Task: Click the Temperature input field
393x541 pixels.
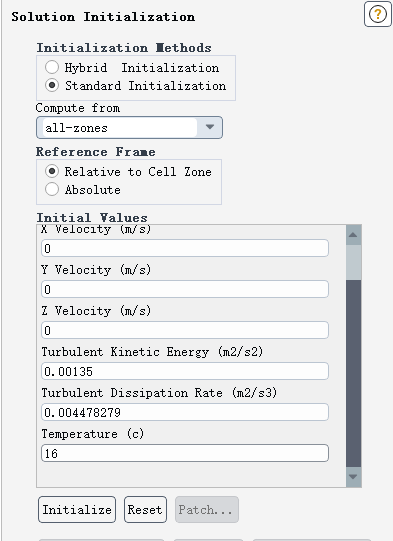Action: pyautogui.click(x=185, y=453)
